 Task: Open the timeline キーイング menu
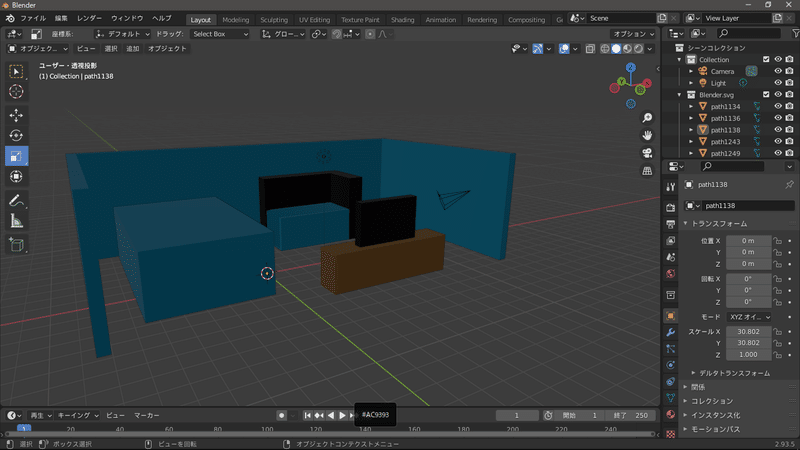tap(78, 416)
